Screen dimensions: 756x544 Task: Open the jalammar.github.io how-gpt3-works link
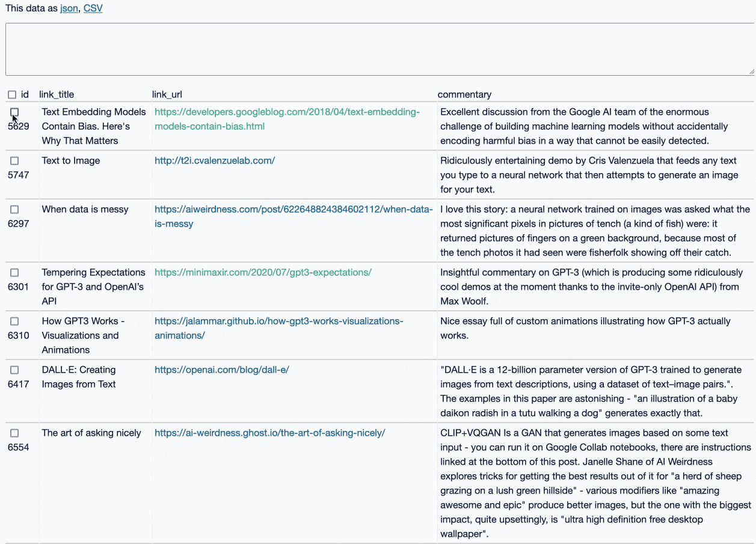pos(278,328)
